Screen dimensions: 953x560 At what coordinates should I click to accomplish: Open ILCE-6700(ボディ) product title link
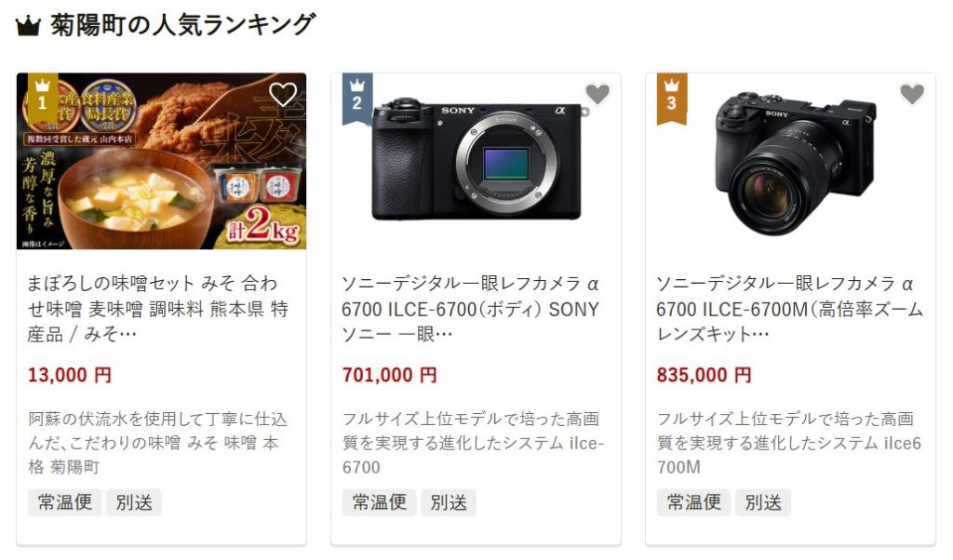[472, 309]
